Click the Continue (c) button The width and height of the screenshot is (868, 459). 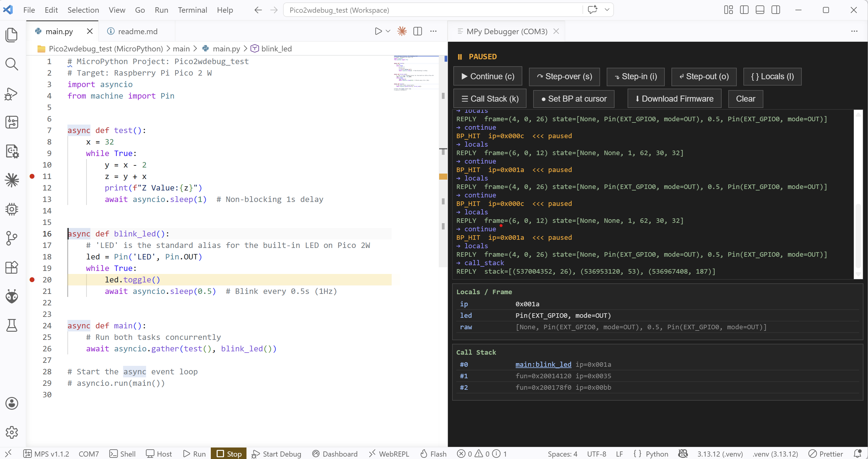(x=488, y=76)
